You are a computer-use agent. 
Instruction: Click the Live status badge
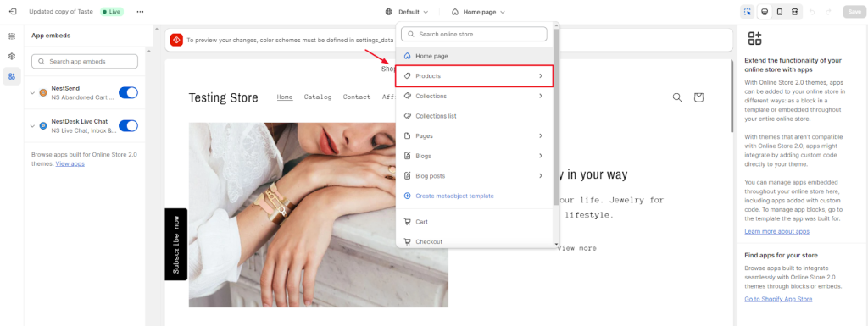click(x=112, y=12)
